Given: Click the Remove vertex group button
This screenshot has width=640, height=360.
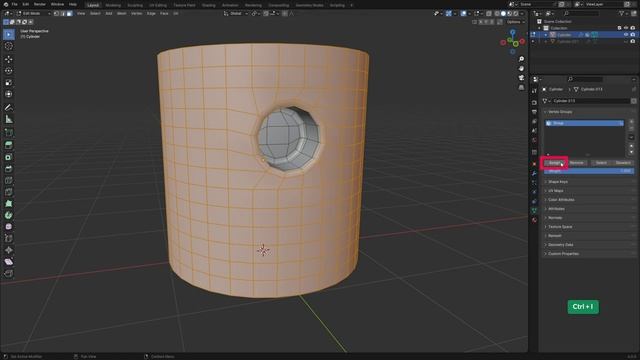Looking at the screenshot, I should (x=577, y=163).
